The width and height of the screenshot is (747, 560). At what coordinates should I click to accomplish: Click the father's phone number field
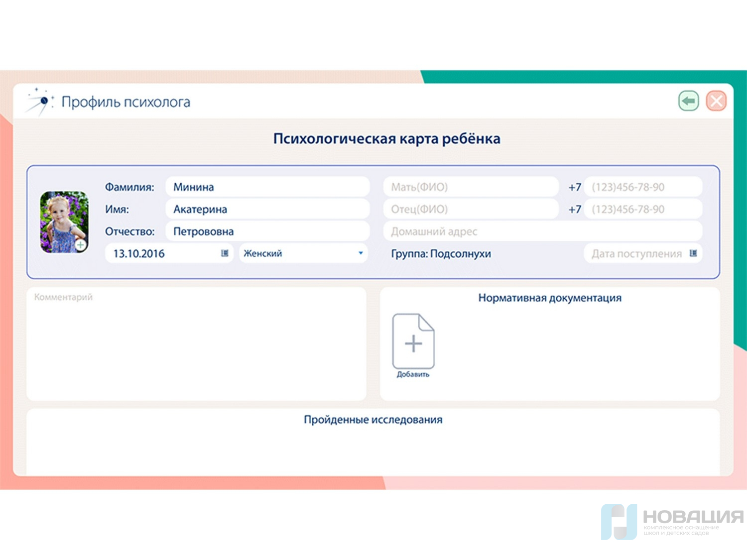tap(642, 209)
